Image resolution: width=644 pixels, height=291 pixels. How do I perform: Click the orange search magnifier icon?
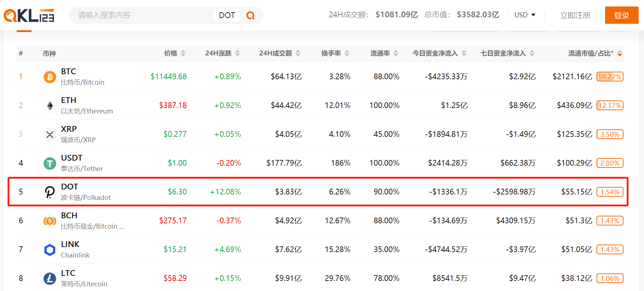[x=250, y=15]
